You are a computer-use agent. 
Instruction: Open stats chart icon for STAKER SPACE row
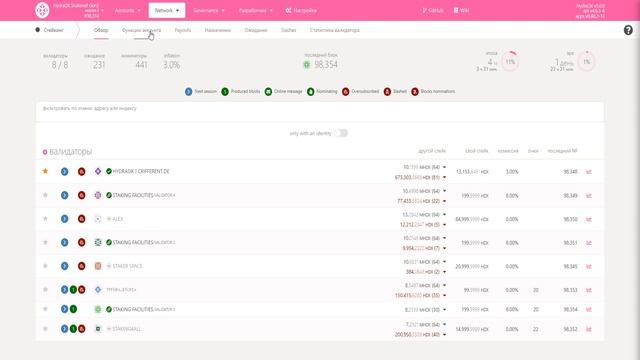[x=589, y=267]
